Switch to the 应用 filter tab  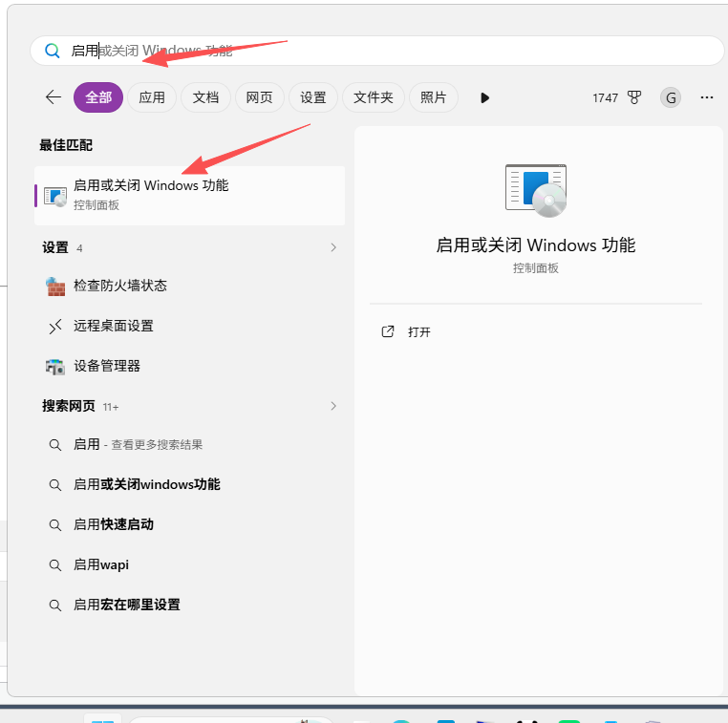152,97
